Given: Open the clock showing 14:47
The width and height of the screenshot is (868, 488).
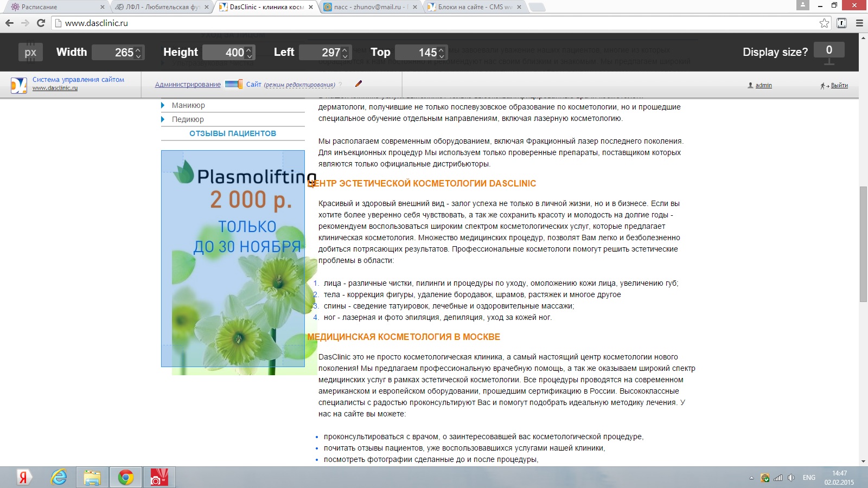Looking at the screenshot, I should click(839, 478).
